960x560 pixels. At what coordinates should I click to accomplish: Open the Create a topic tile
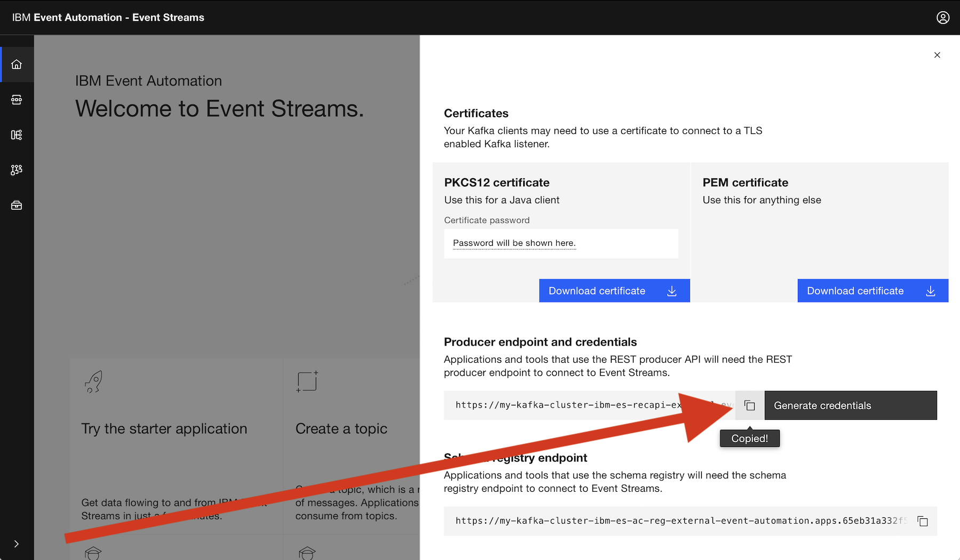[341, 429]
